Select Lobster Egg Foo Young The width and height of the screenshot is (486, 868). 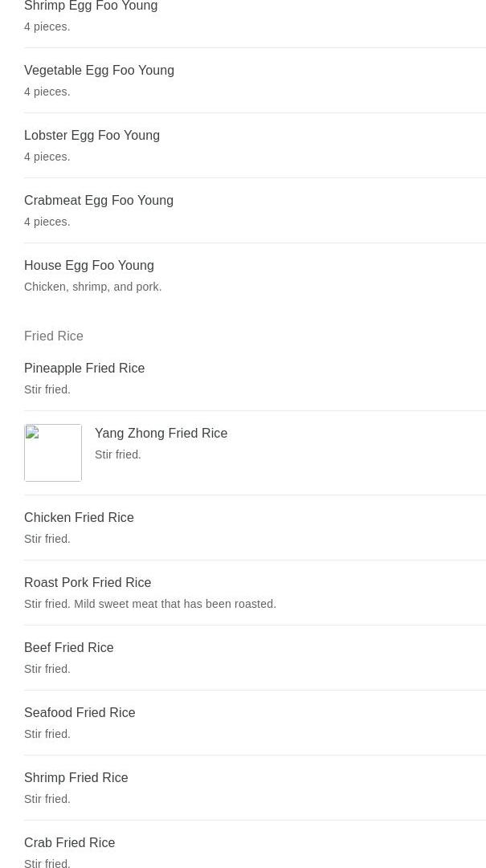point(92,136)
